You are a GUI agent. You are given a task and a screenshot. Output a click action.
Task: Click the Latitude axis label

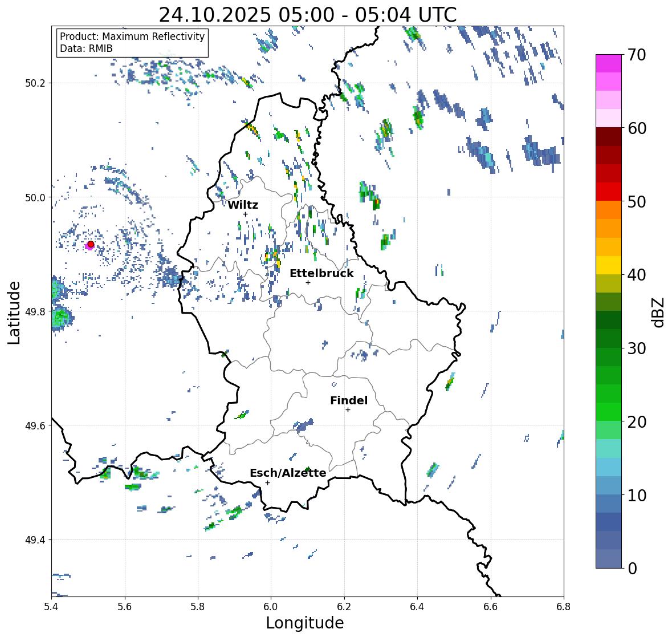[x=14, y=313]
